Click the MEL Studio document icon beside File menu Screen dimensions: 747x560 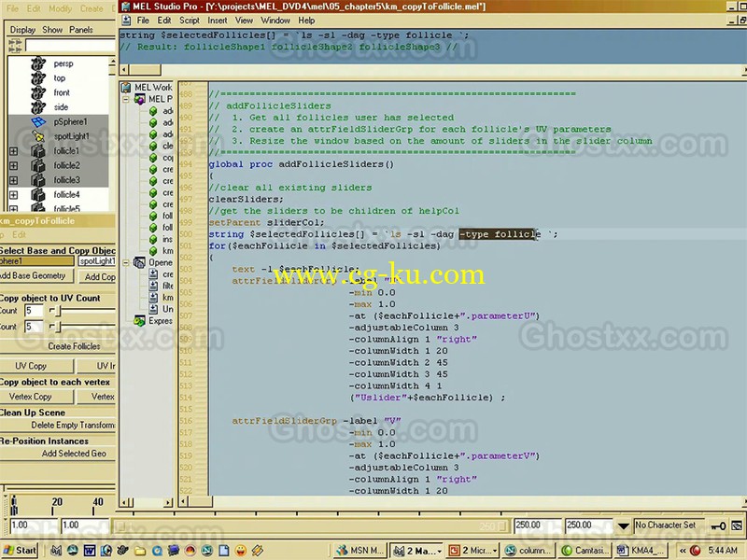coord(126,20)
